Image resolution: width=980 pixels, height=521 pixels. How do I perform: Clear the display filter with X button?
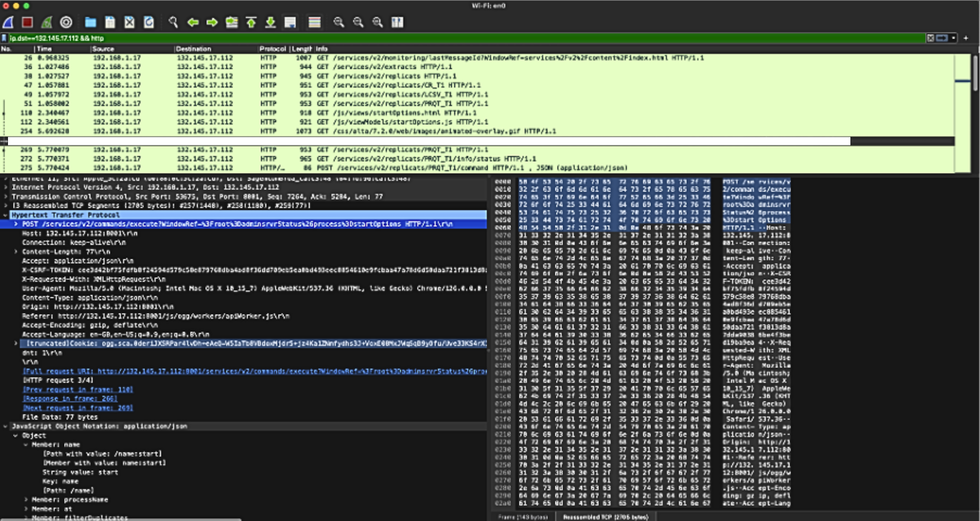coord(930,38)
